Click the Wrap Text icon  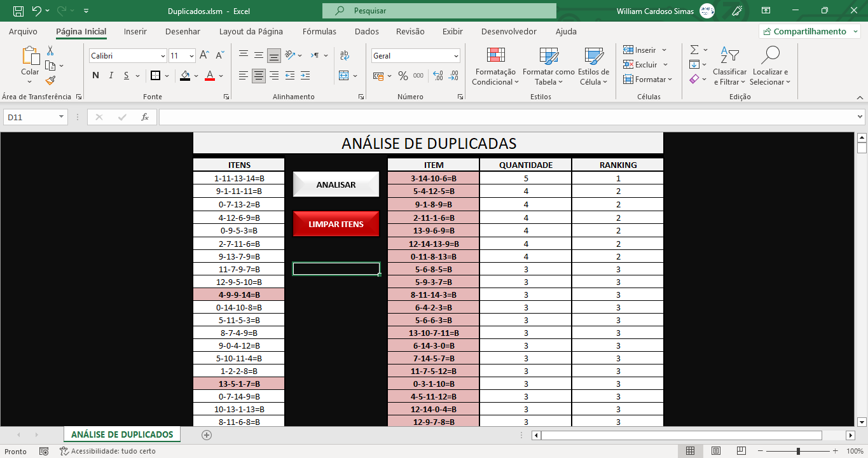pyautogui.click(x=345, y=55)
